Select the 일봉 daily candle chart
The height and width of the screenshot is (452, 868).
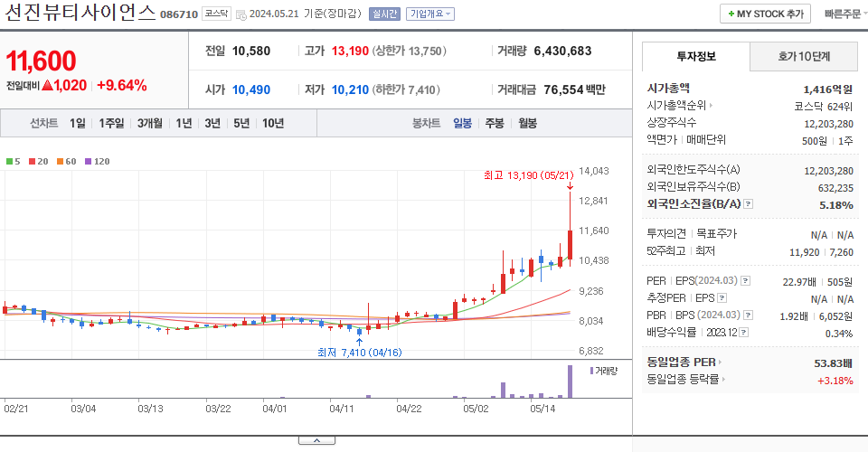coord(462,123)
